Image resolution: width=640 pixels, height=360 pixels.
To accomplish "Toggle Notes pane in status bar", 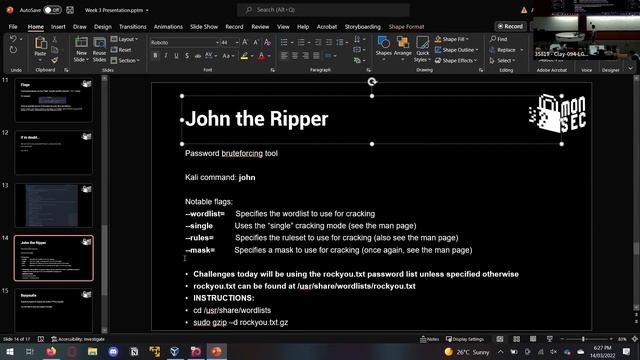I will coord(429,339).
